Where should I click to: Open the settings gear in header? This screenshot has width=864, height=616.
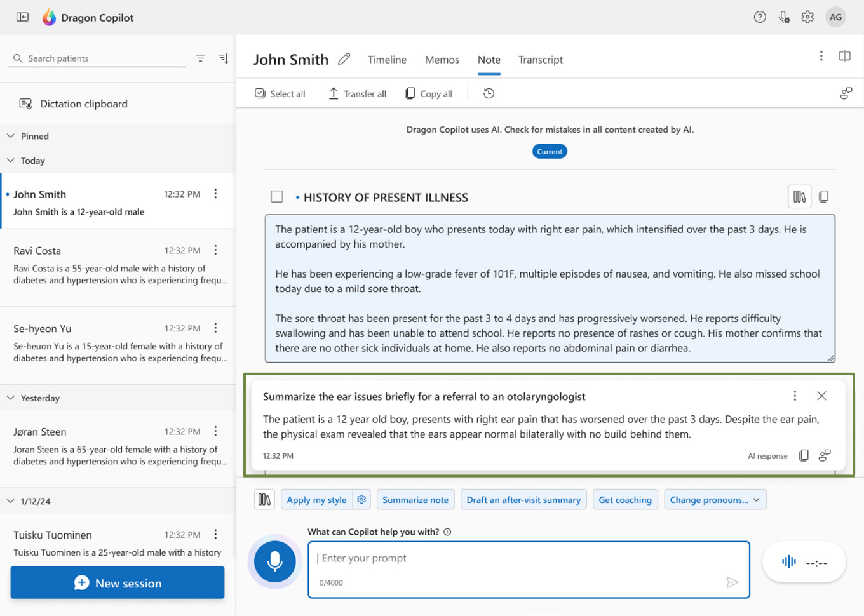point(807,17)
